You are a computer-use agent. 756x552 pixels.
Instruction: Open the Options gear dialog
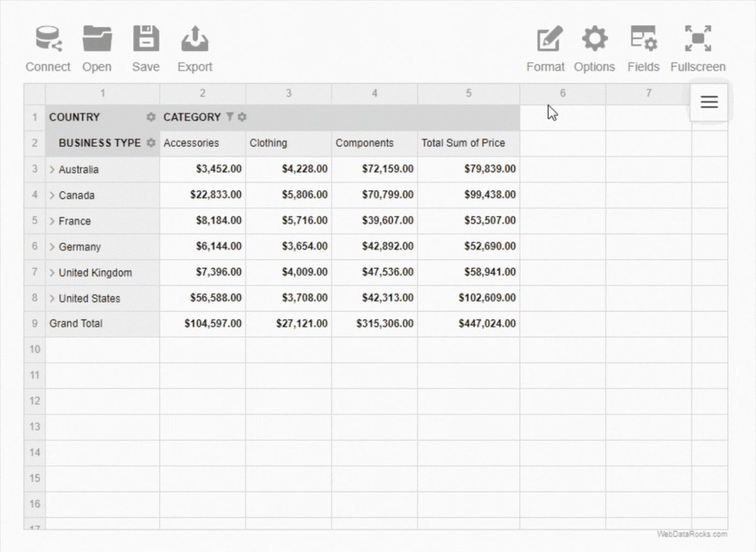[594, 49]
